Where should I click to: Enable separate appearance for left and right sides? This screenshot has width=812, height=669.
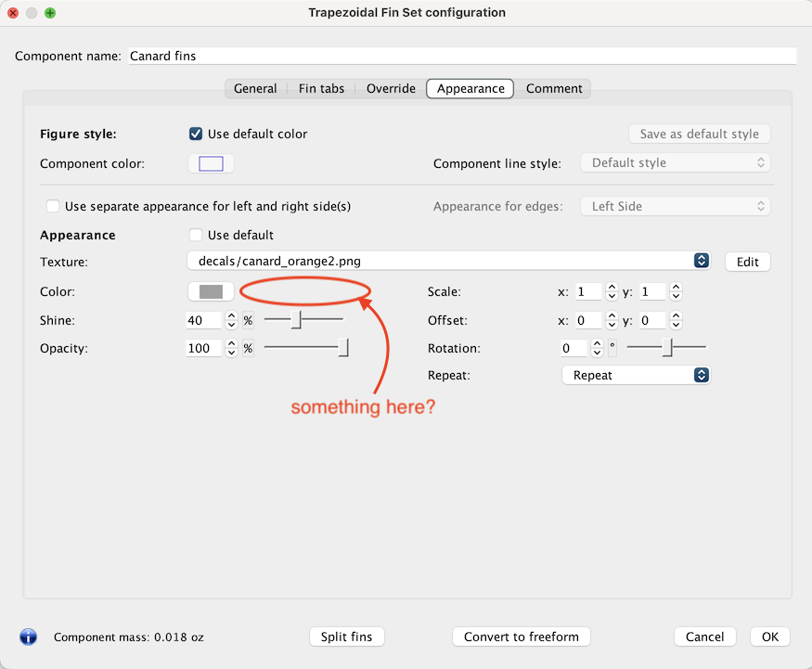(x=53, y=206)
